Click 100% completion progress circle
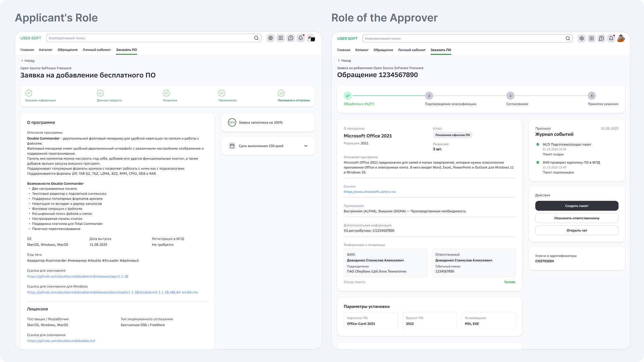Viewport: 644px width, 362px height. [x=232, y=123]
